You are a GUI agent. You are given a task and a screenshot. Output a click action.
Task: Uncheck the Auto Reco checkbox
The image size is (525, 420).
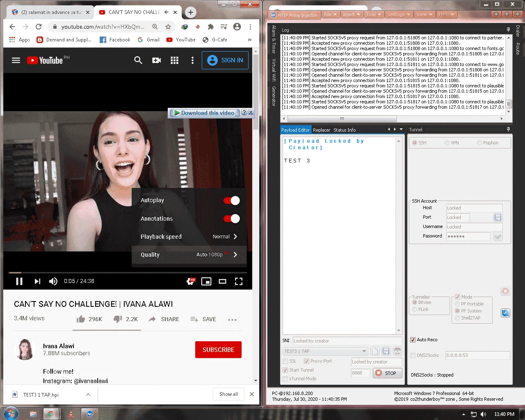click(x=413, y=340)
